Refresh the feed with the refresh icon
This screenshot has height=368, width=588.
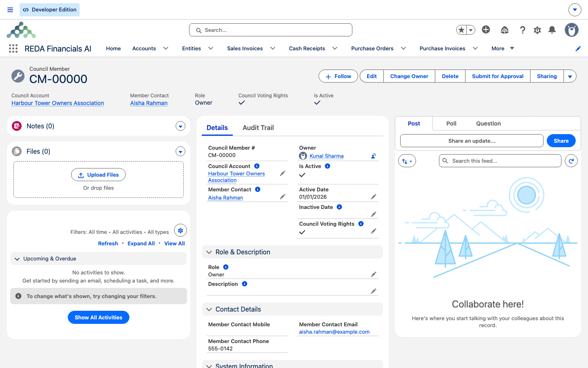571,161
